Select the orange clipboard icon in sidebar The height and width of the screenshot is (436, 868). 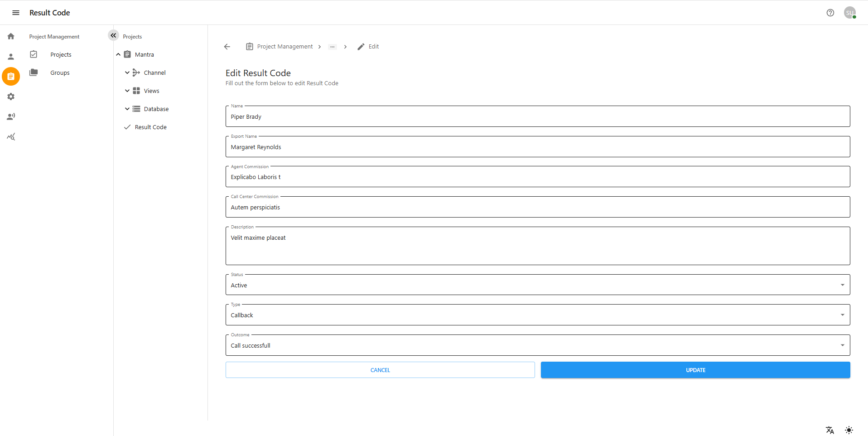click(x=10, y=76)
